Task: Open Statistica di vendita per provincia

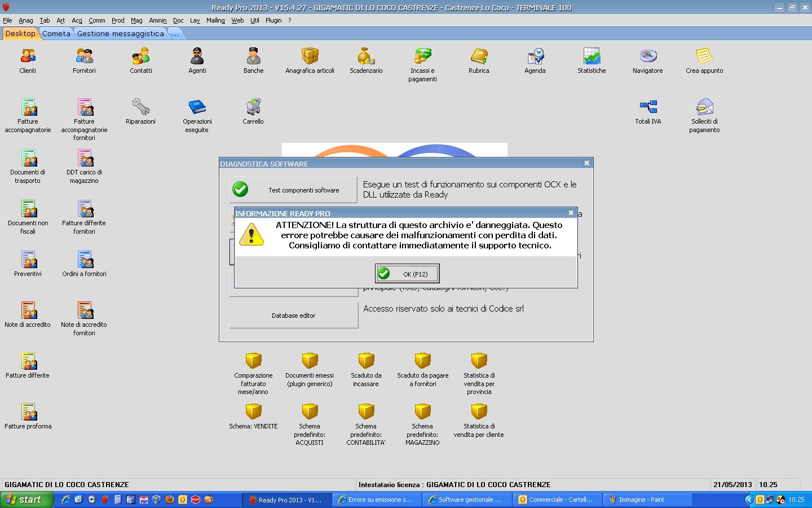Action: coord(479,361)
